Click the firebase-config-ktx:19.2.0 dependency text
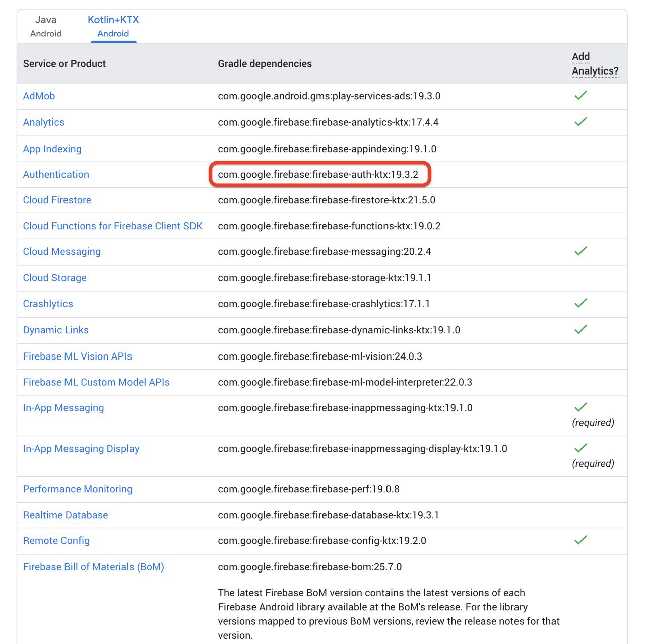The width and height of the screenshot is (645, 644). 322,541
